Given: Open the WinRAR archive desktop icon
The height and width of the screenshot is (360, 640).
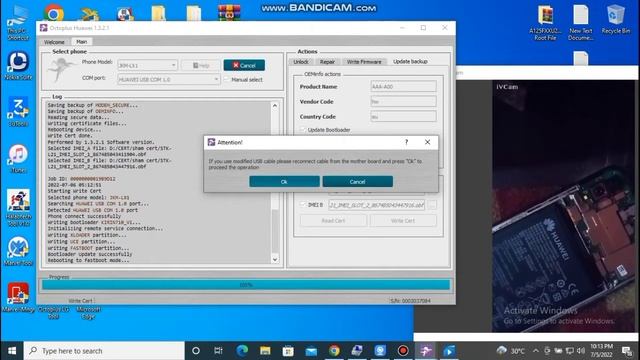Looking at the screenshot, I should (229, 13).
